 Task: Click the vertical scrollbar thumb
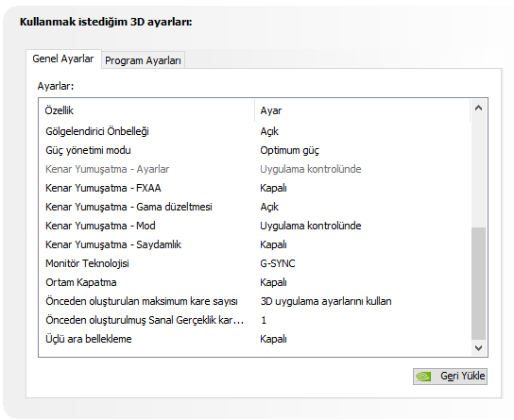pos(478,283)
